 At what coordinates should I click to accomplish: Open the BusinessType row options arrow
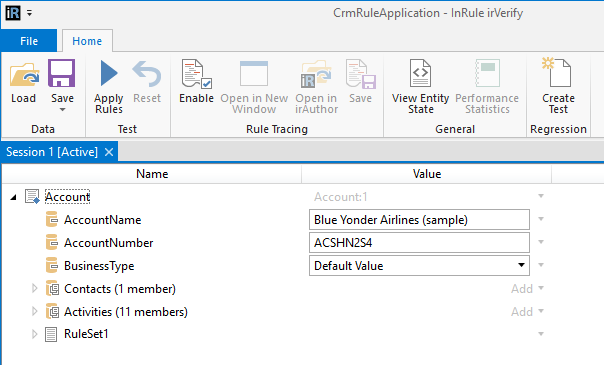(541, 265)
